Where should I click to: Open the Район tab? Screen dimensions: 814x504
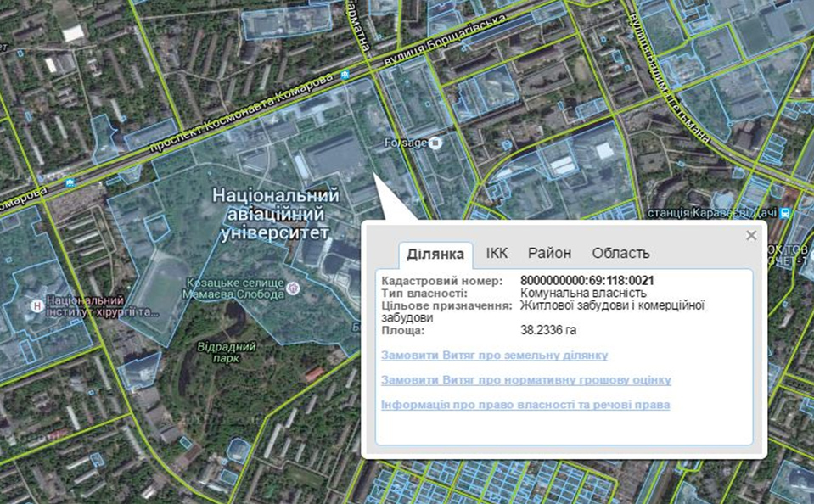tap(549, 253)
